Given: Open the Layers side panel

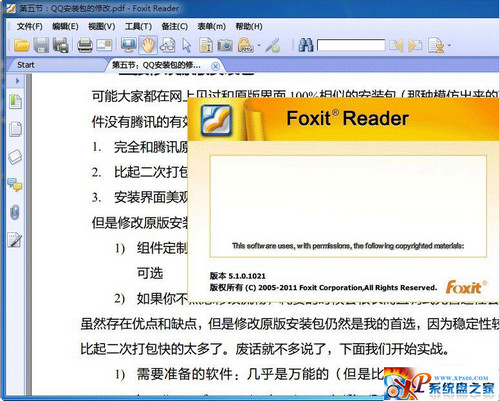Looking at the screenshot, I should pos(15,157).
